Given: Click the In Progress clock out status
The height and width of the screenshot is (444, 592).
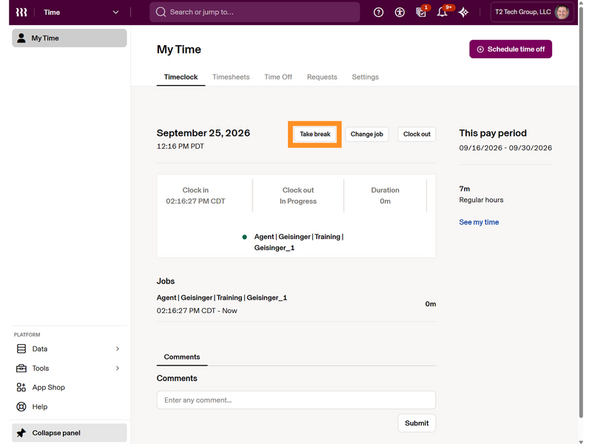Looking at the screenshot, I should coord(298,201).
